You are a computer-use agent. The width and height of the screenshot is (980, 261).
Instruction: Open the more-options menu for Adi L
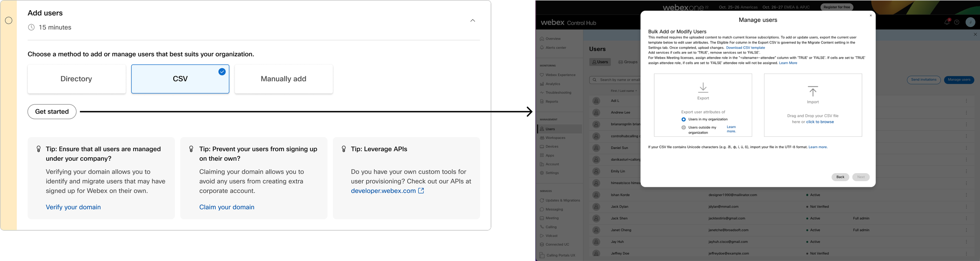966,101
